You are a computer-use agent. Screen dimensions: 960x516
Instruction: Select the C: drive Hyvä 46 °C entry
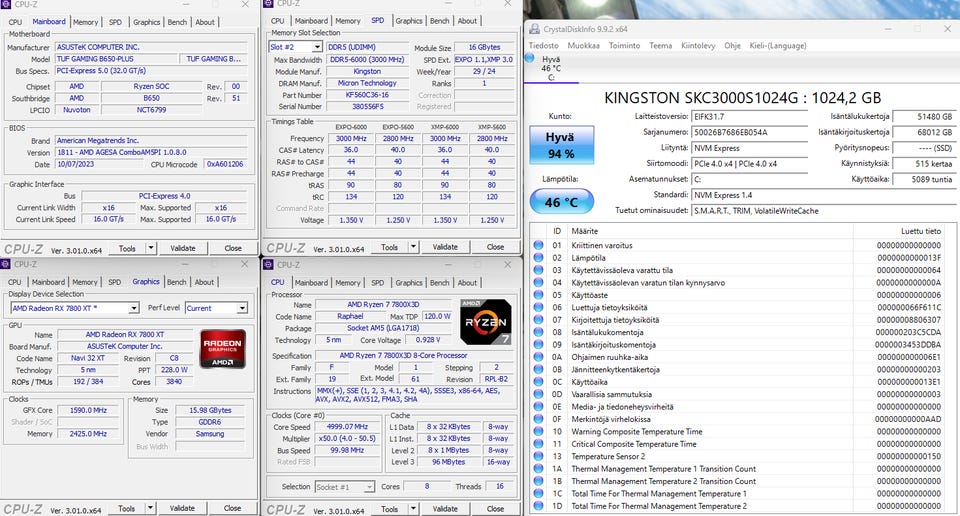(x=551, y=68)
